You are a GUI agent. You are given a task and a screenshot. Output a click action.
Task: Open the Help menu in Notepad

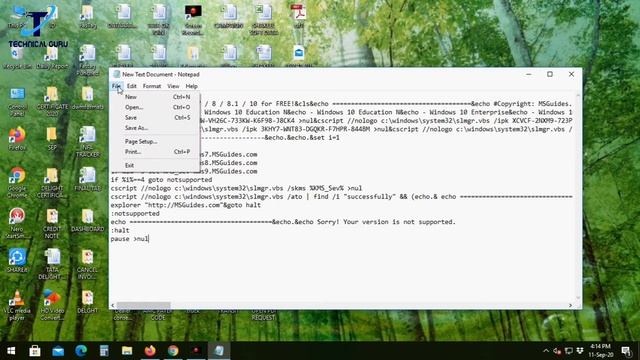point(191,86)
